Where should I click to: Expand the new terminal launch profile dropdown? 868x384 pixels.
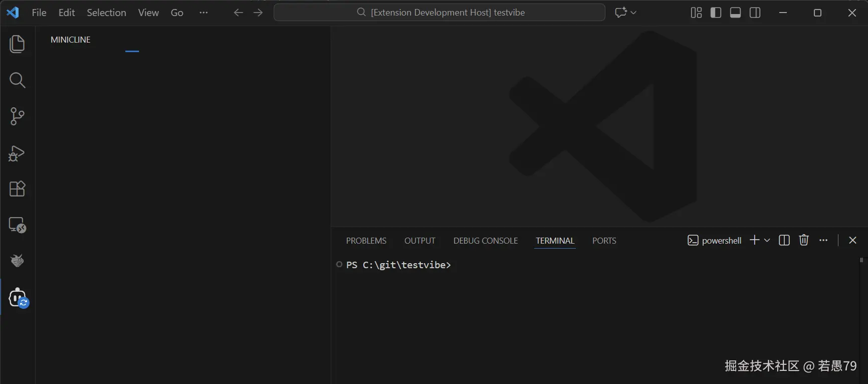click(767, 240)
